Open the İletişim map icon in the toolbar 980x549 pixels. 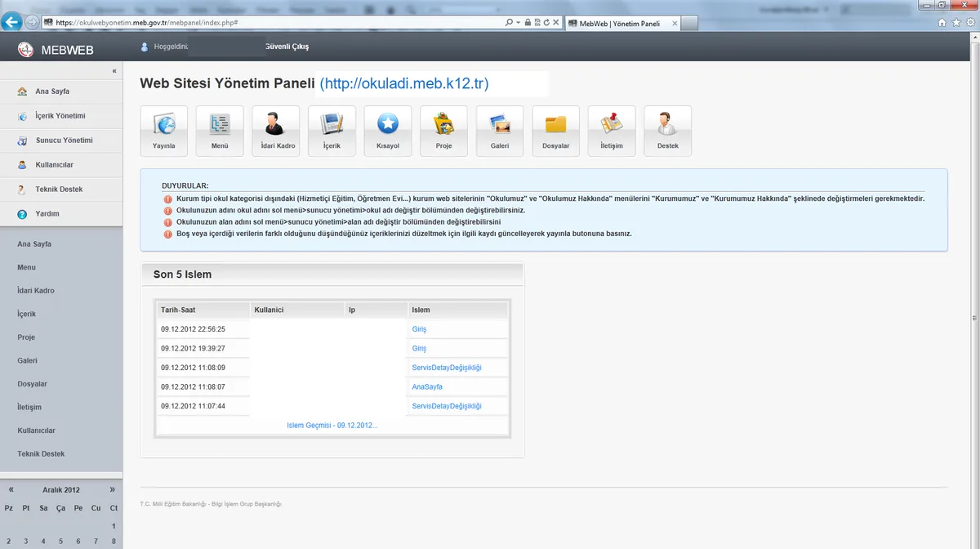612,131
